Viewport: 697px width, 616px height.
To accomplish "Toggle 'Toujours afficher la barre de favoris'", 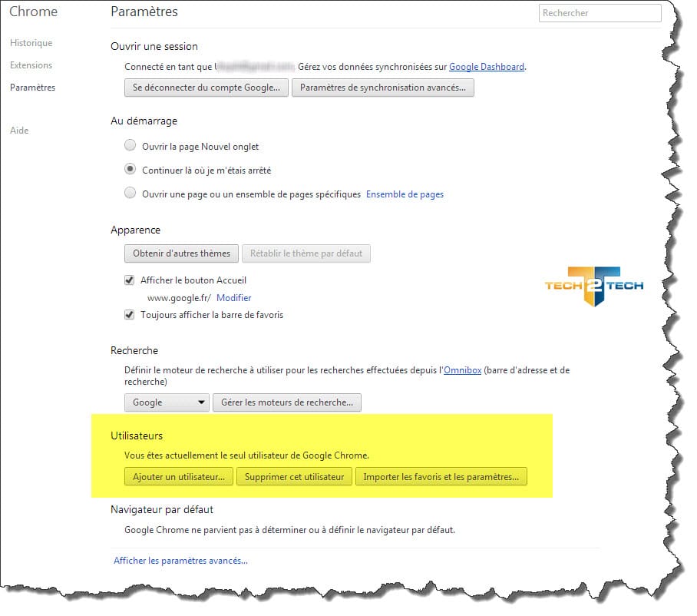I will click(130, 315).
